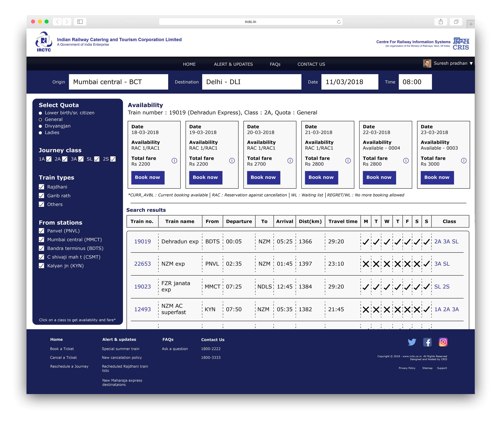The height and width of the screenshot is (428, 504).
Task: Toggle the browser sidebar icon
Action: tap(80, 22)
